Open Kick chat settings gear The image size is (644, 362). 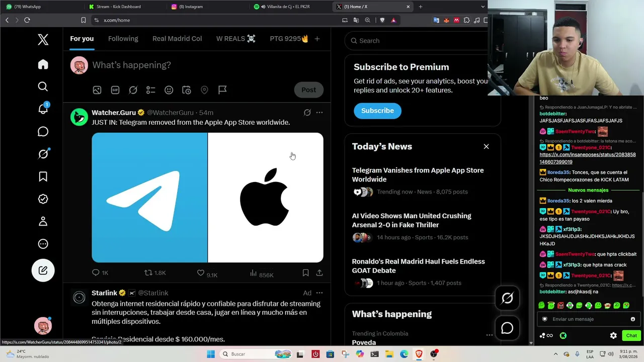(x=613, y=336)
